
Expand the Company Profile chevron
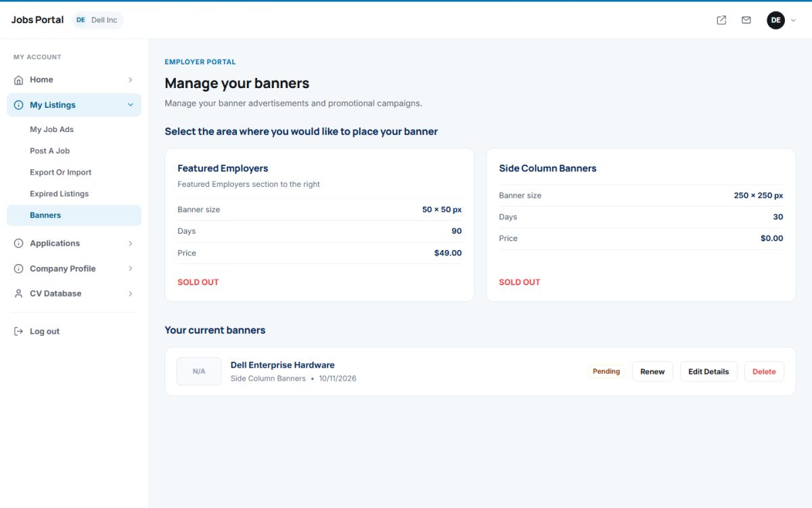coord(131,269)
